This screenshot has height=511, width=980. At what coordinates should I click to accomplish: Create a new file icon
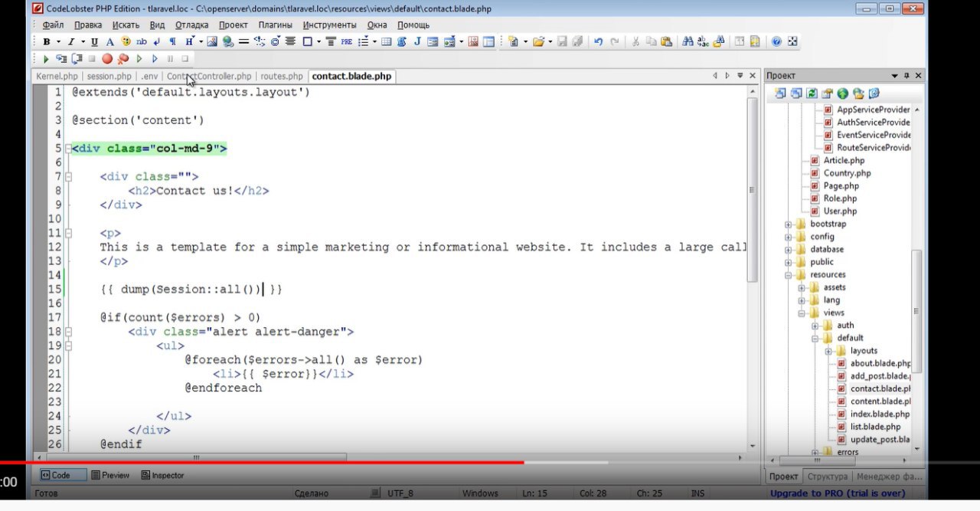click(x=513, y=42)
